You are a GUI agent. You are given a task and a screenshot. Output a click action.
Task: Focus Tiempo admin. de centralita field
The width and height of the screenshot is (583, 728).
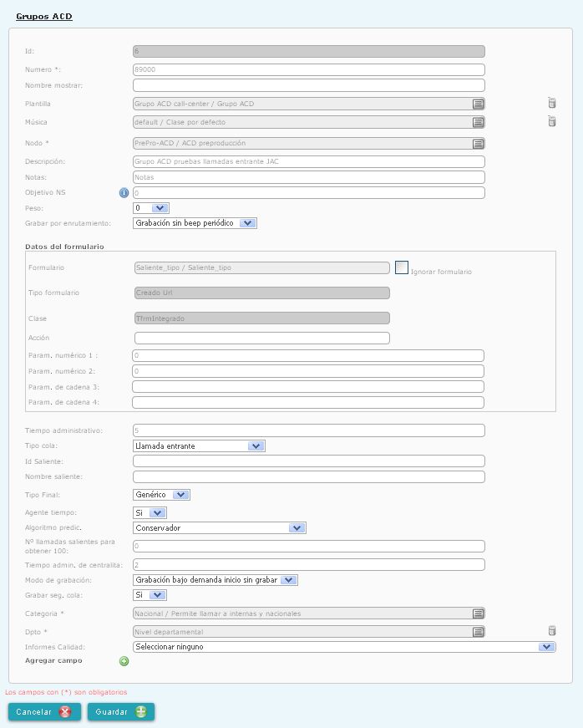pyautogui.click(x=309, y=564)
